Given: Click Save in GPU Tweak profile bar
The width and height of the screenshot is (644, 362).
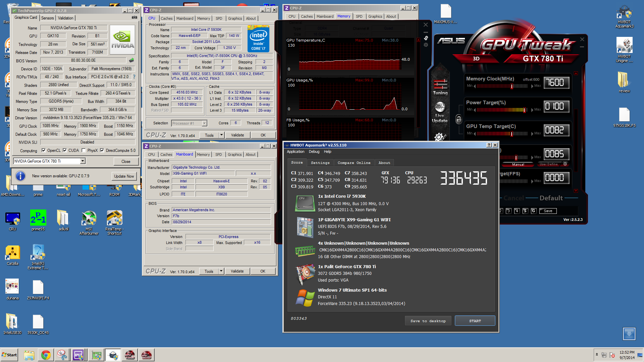Looking at the screenshot, I should (548, 211).
